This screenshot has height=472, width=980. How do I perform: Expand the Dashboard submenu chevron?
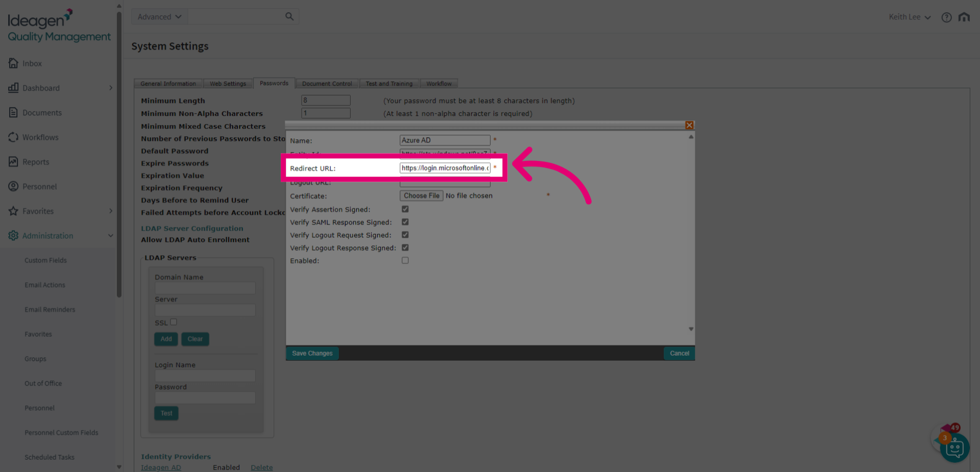pyautogui.click(x=111, y=88)
